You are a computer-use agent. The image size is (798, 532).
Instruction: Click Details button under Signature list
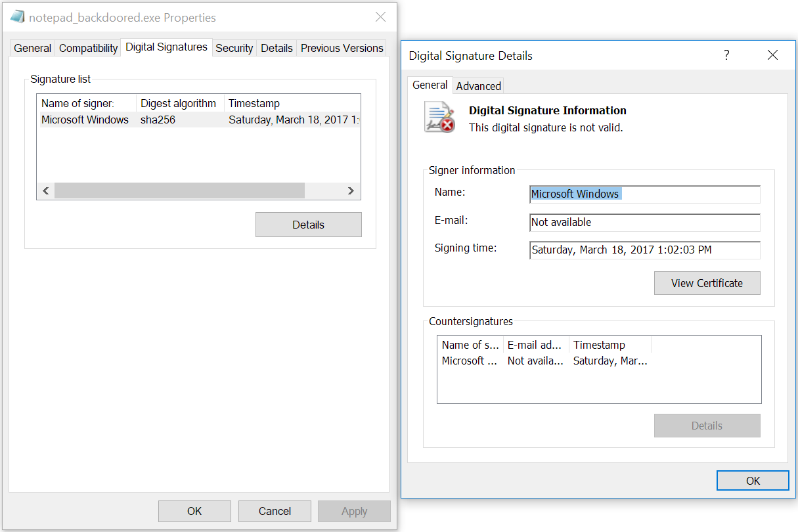pyautogui.click(x=308, y=225)
